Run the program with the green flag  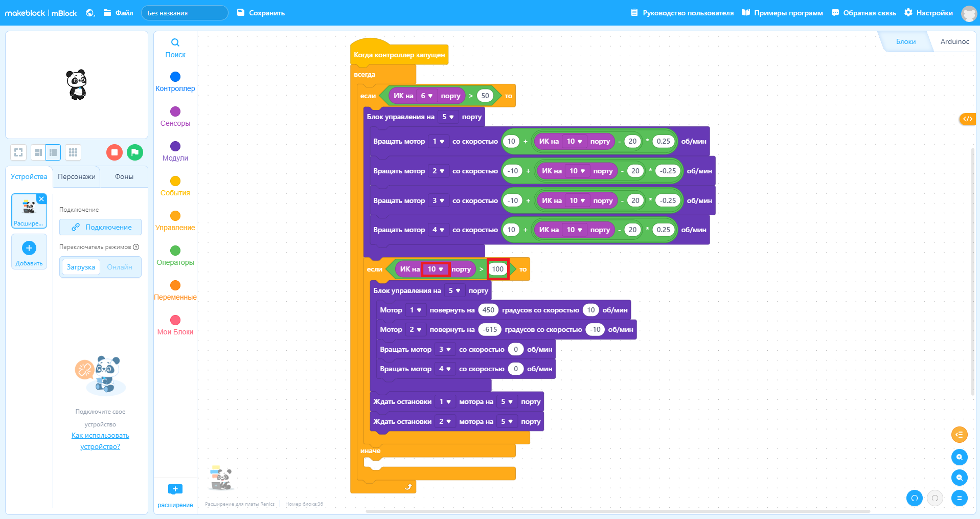(135, 152)
